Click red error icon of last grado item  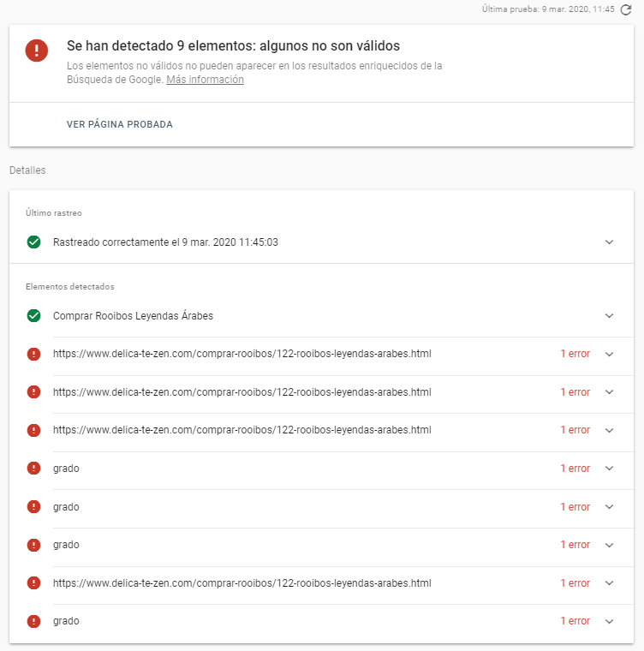click(x=33, y=621)
